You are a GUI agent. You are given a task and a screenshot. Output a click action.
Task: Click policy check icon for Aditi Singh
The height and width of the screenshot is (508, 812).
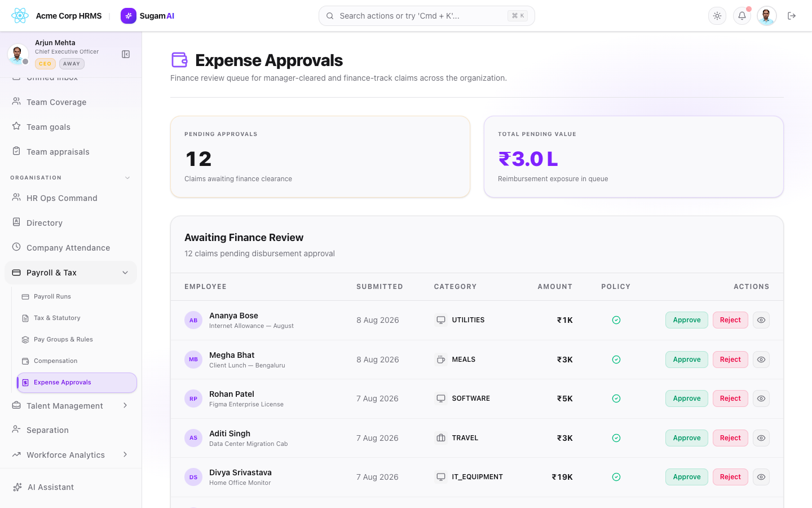pyautogui.click(x=616, y=438)
